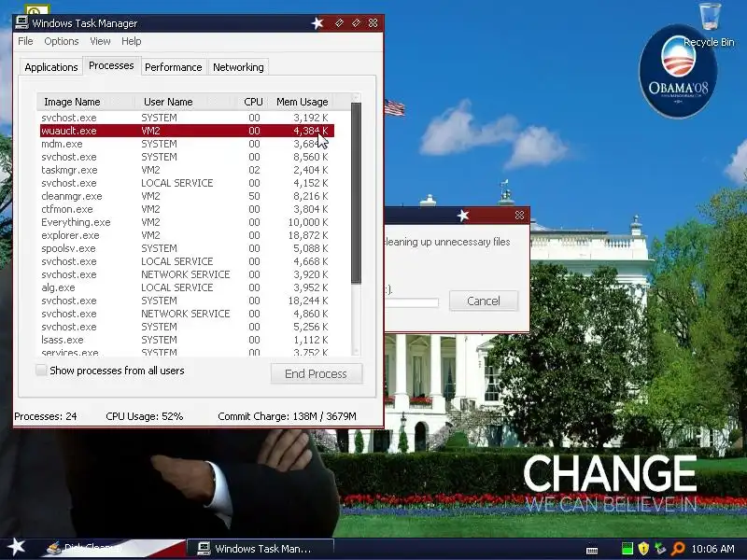Image resolution: width=747 pixels, height=560 pixels.
Task: Select svchost.exe row using 8,560 K memory
Action: pos(187,157)
